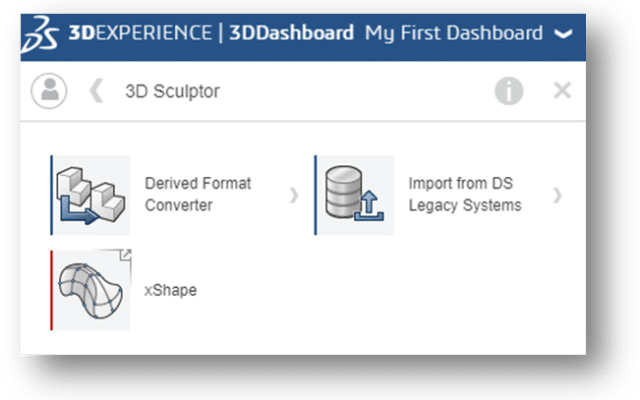Click the Dassault Systèmes 3DS logo
640x400 pixels.
[44, 33]
